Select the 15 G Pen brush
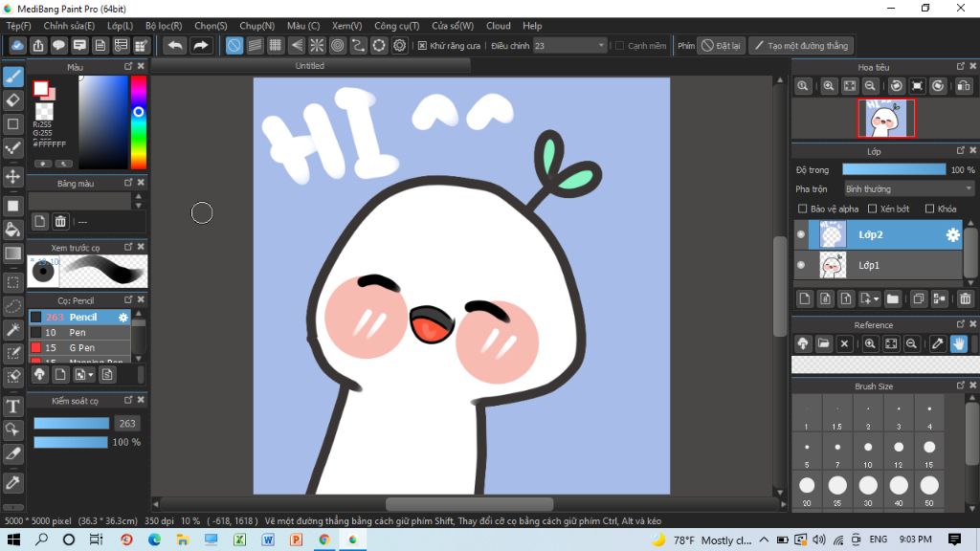The width and height of the screenshot is (980, 551). tap(79, 348)
